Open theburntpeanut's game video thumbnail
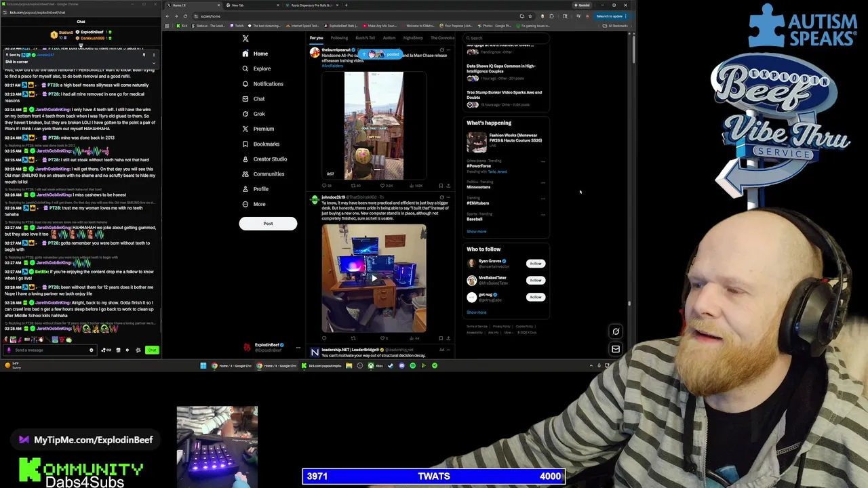This screenshot has width=868, height=488. pos(374,125)
